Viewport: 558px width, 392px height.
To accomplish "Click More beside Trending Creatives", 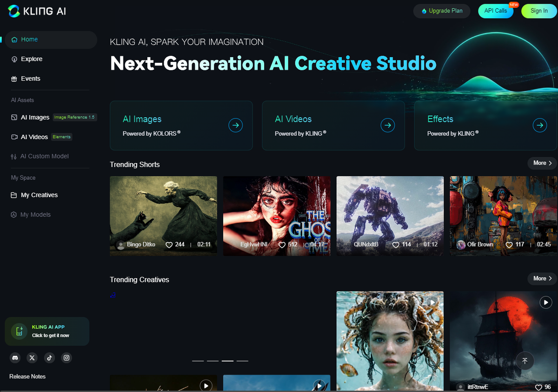I will (542, 278).
